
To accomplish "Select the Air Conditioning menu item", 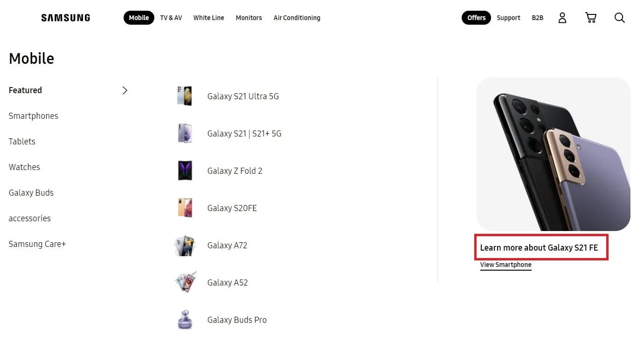I will click(297, 17).
